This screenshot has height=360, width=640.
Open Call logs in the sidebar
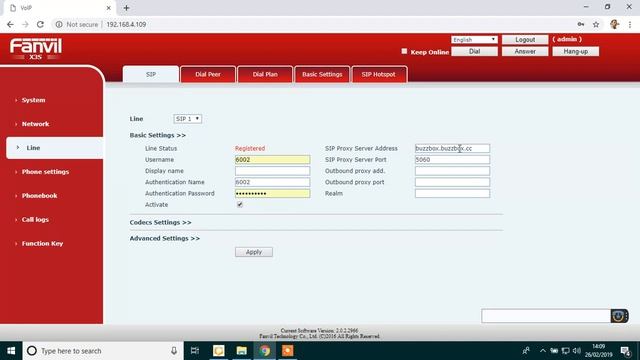click(x=35, y=220)
